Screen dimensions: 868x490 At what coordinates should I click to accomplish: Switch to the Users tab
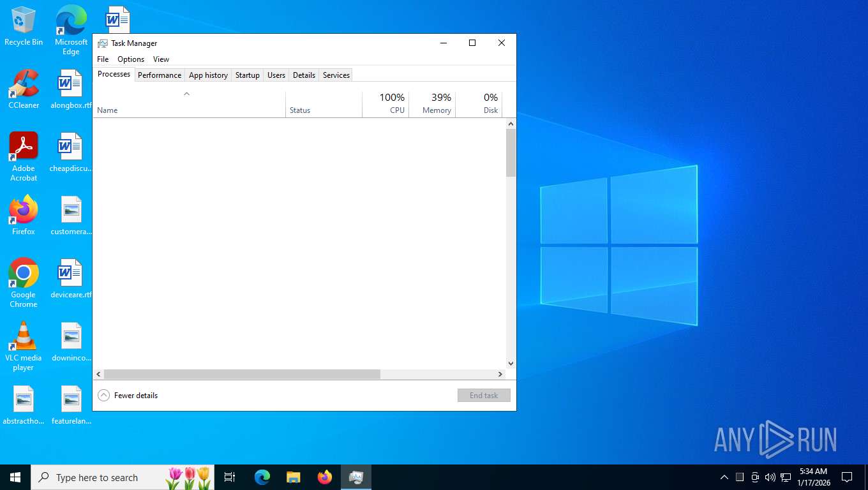pyautogui.click(x=276, y=75)
